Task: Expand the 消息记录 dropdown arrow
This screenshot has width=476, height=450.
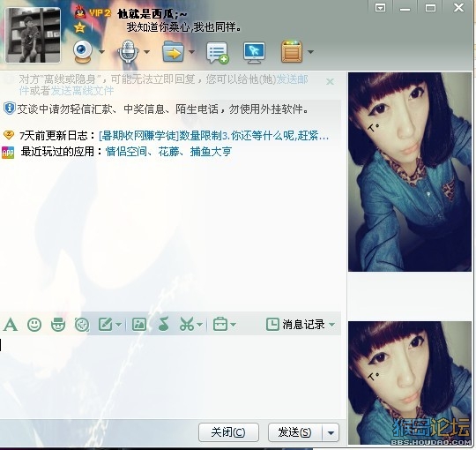Action: [332, 325]
